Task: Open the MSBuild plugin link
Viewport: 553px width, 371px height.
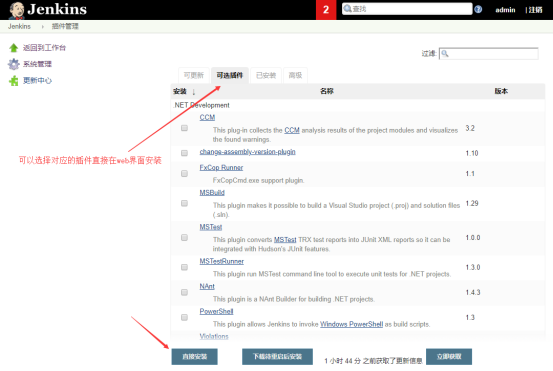Action: [x=212, y=193]
